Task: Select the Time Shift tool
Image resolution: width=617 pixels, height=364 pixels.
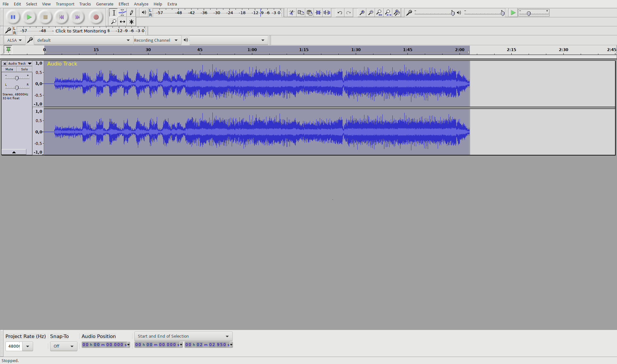Action: [x=122, y=22]
